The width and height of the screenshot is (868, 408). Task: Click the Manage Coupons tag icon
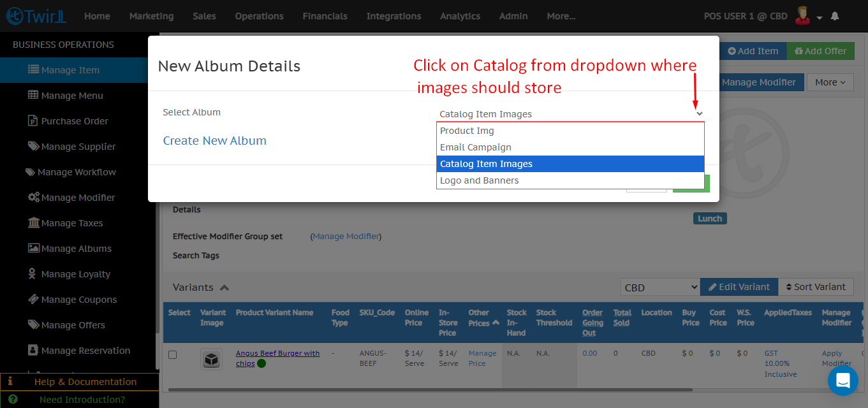click(x=33, y=299)
